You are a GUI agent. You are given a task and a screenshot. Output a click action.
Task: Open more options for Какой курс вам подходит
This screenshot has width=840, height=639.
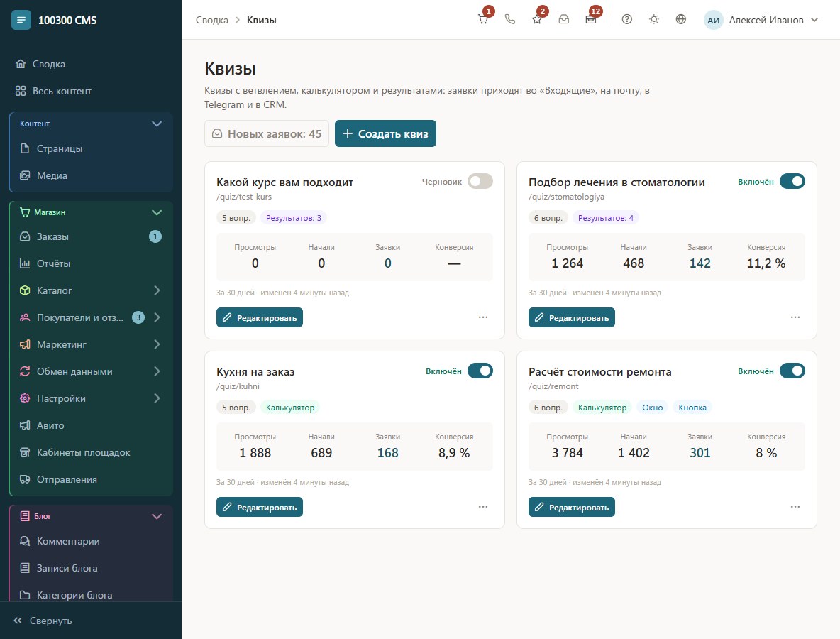click(483, 317)
